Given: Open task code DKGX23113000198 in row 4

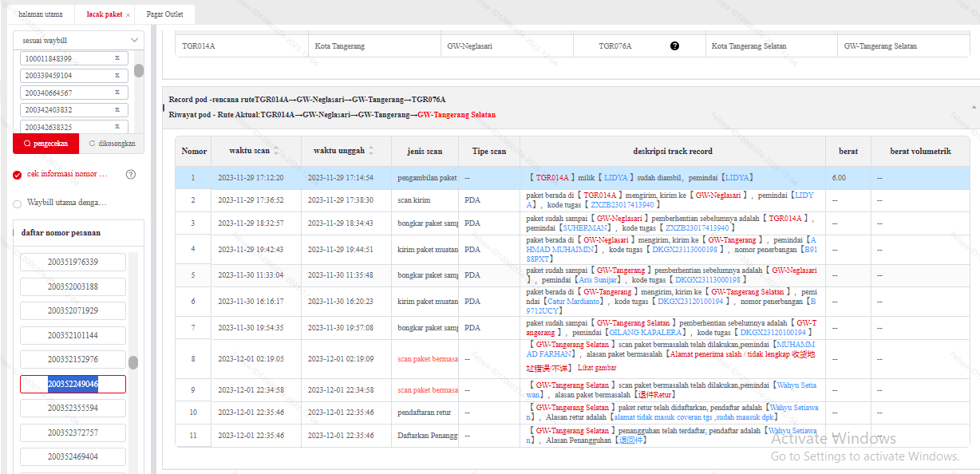Looking at the screenshot, I should click(x=685, y=250).
